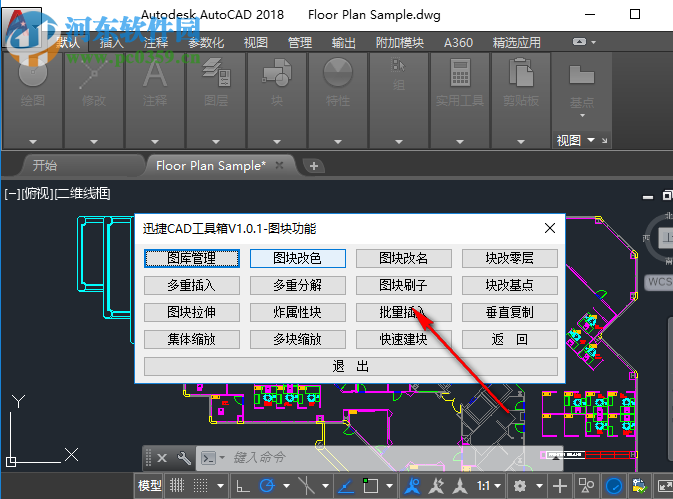The image size is (673, 499).
Task: Expand the 图层 panel dropdown arrow
Action: [216, 142]
